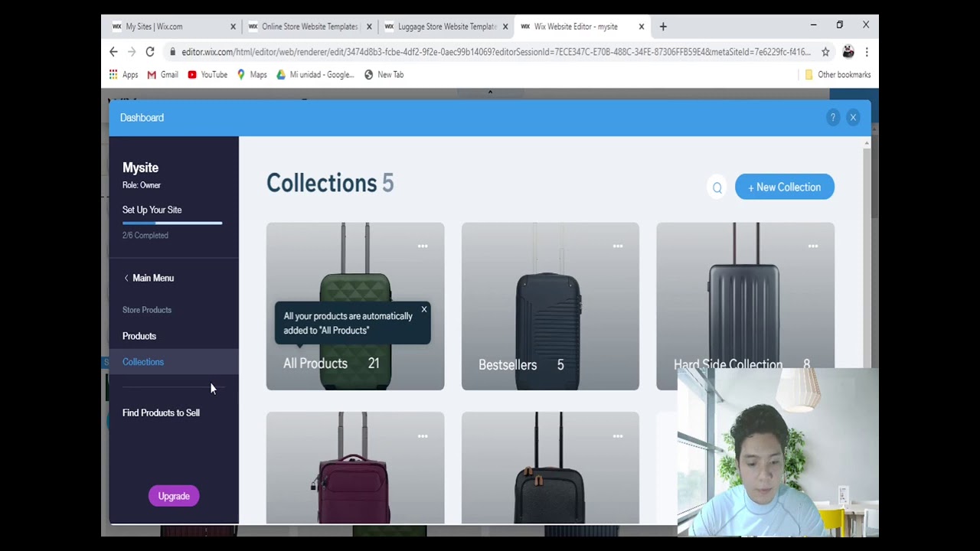This screenshot has width=980, height=551.
Task: Open the three-dot menu on Hard Side Collection card
Action: 813,246
